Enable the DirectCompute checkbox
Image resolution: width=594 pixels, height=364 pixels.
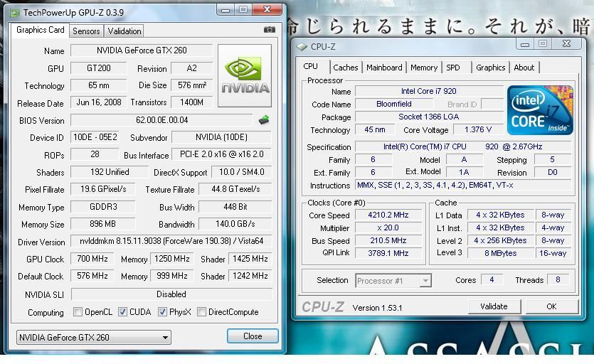tap(201, 311)
